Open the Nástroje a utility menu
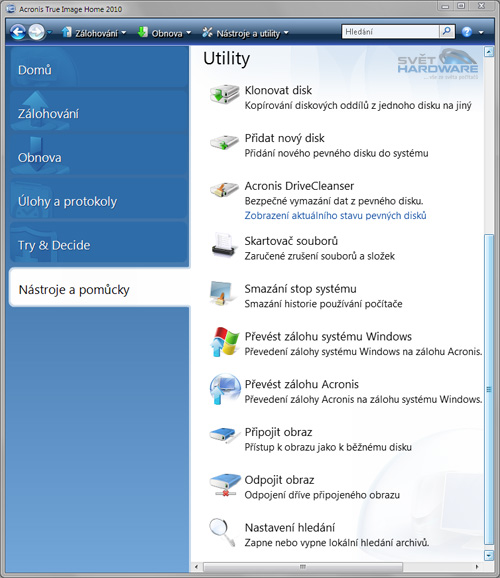The height and width of the screenshot is (578, 500). point(245,33)
